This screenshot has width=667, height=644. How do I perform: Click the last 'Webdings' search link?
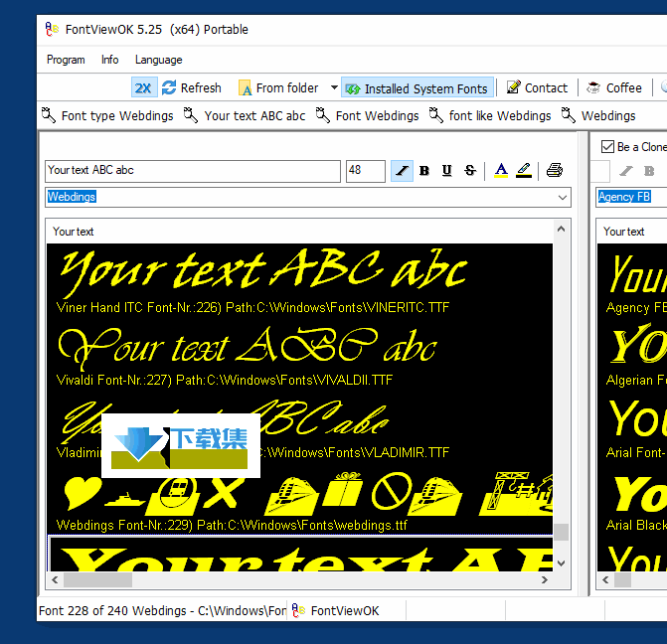(608, 115)
